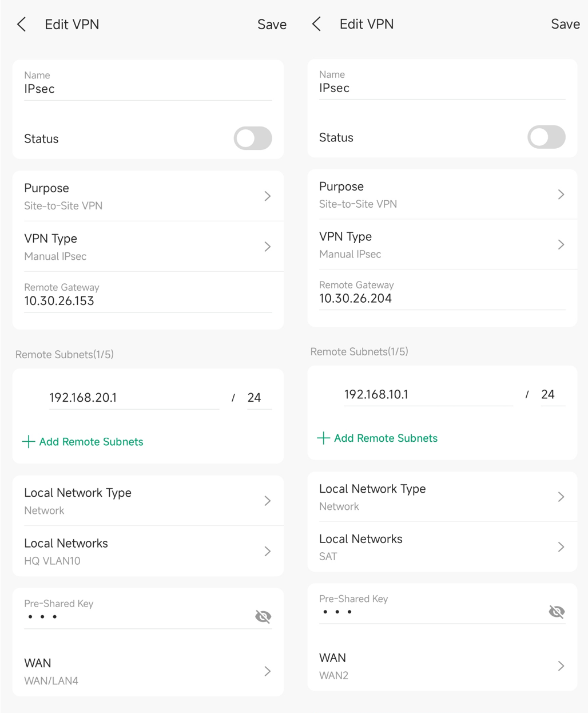Viewport: 588px width, 713px height.
Task: Reveal the Pre-Shared Key with the eye icon (left)
Action: [263, 616]
